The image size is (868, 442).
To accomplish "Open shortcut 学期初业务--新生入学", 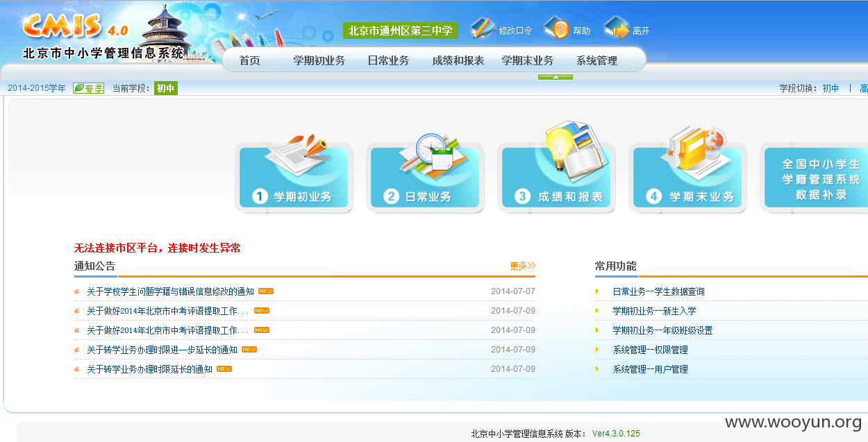I will click(x=654, y=311).
